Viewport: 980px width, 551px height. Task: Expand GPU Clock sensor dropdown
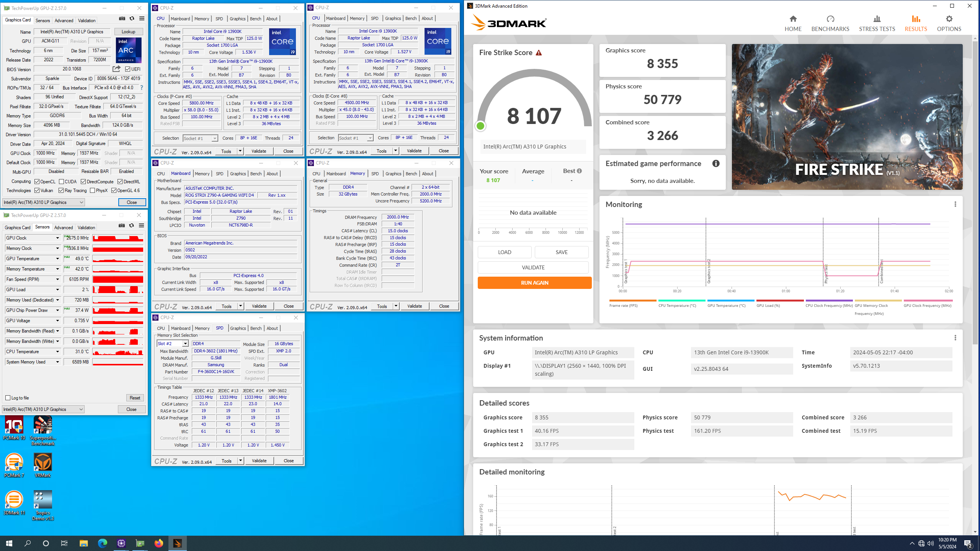[57, 238]
